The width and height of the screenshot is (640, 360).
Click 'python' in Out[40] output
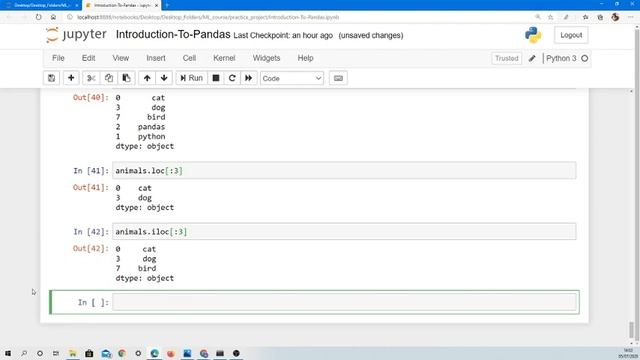(x=151, y=137)
